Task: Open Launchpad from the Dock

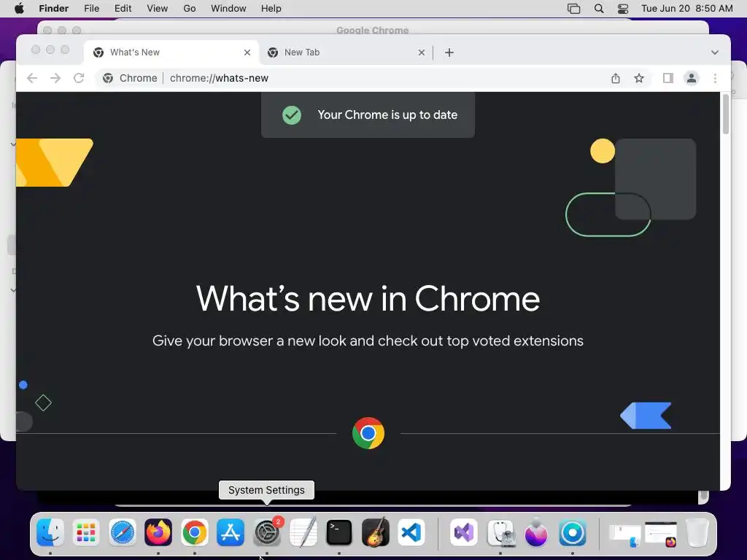Action: [86, 532]
